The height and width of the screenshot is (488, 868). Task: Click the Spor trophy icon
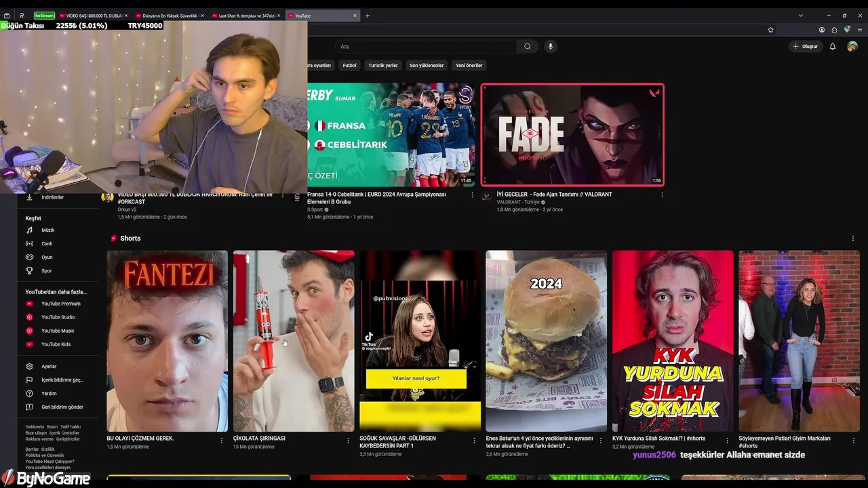click(29, 271)
